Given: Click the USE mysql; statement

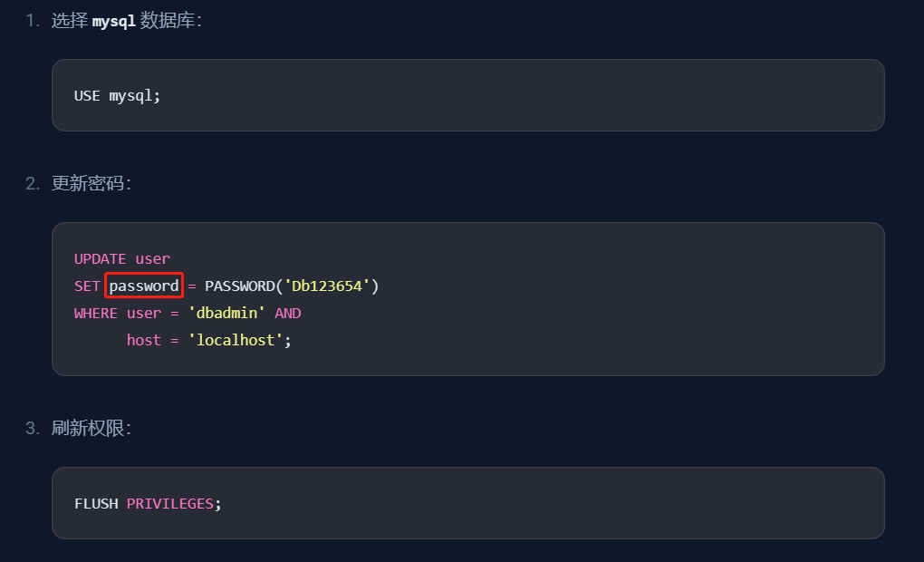Looking at the screenshot, I should [x=117, y=95].
